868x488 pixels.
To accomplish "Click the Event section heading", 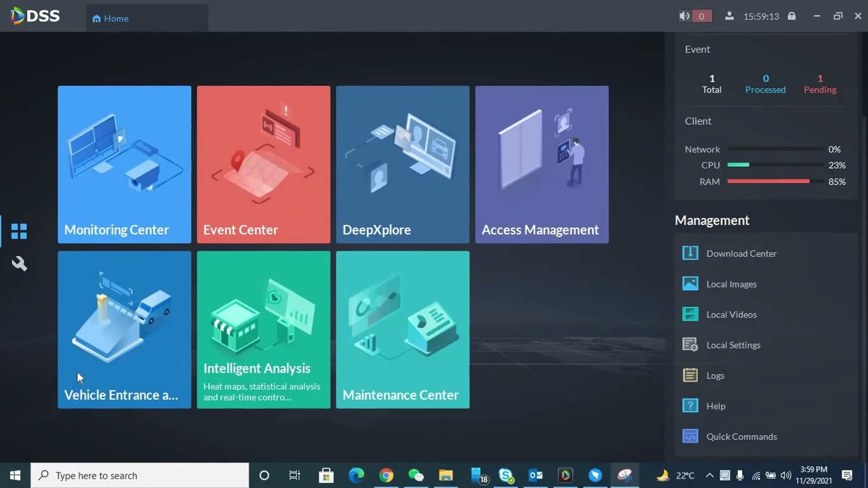I will [x=697, y=49].
